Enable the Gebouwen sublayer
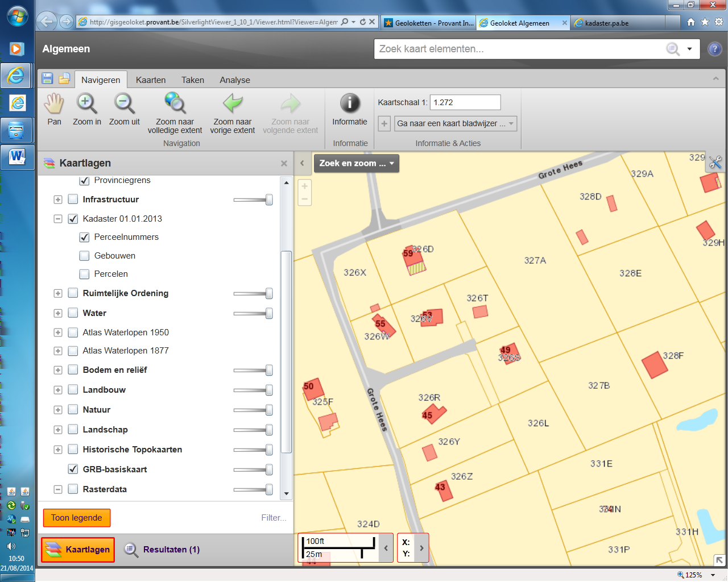The height and width of the screenshot is (582, 728). pyautogui.click(x=85, y=256)
